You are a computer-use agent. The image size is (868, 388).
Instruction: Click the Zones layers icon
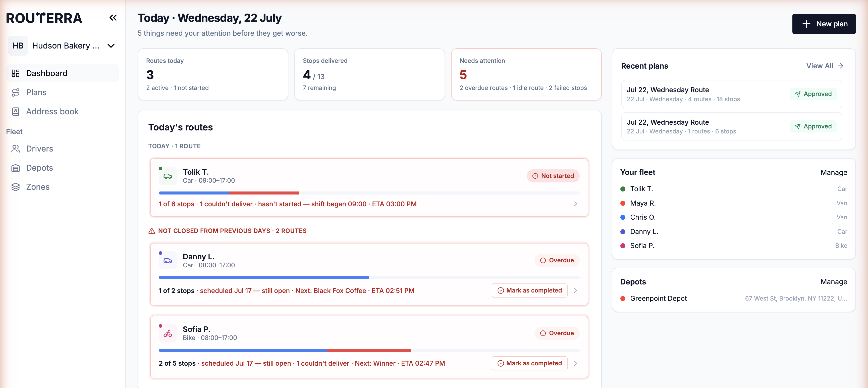pyautogui.click(x=16, y=187)
